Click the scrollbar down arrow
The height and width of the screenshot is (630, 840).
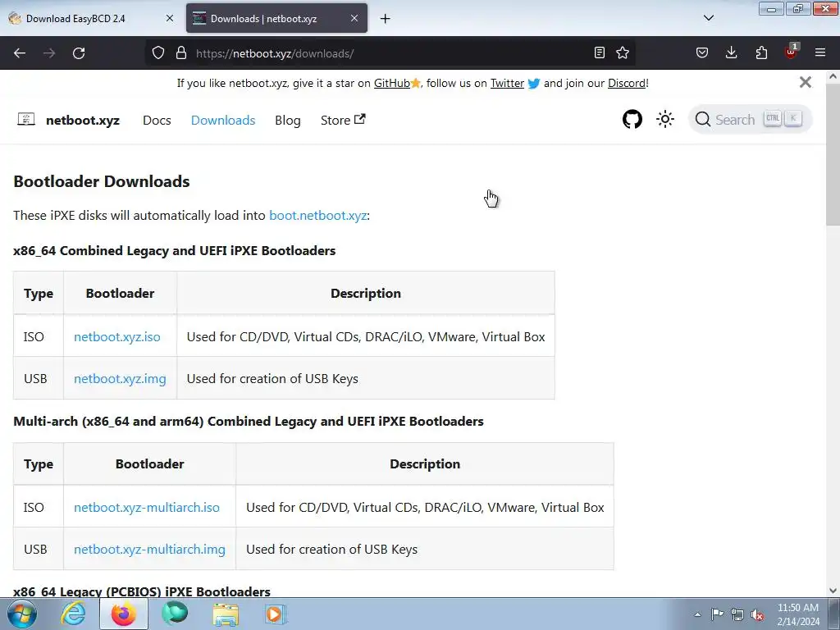click(x=833, y=591)
